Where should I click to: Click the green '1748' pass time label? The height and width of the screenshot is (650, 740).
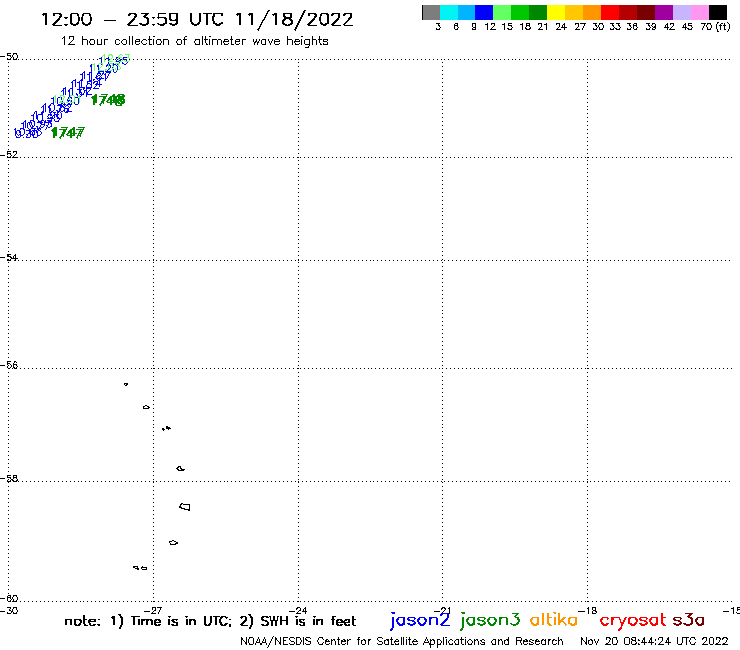click(108, 100)
